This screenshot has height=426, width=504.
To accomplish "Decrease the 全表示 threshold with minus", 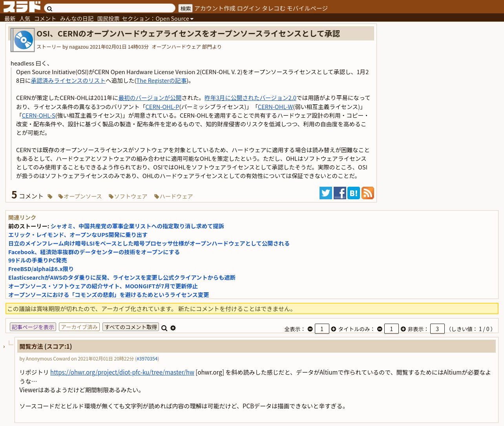I will [x=310, y=329].
